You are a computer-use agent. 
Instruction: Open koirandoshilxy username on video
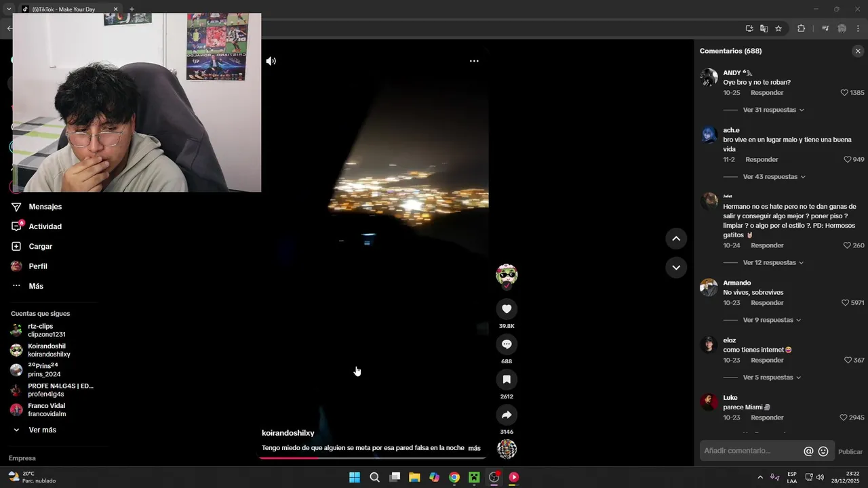(x=288, y=433)
